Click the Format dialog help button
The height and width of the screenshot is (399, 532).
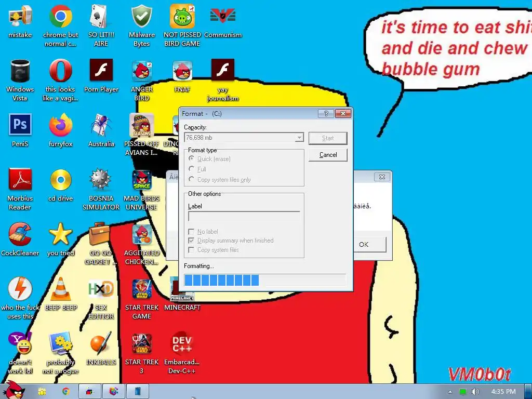coord(326,114)
